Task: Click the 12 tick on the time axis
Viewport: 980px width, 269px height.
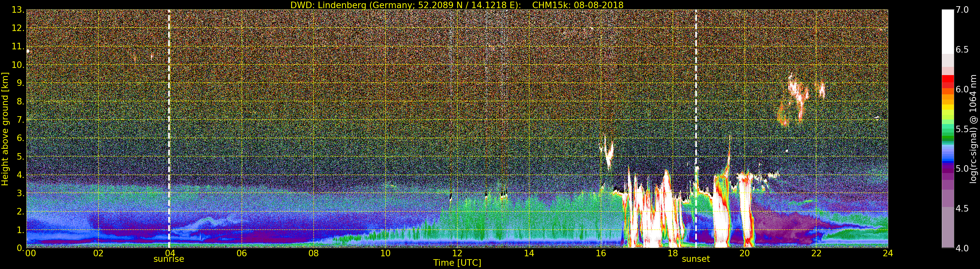Action: point(457,253)
